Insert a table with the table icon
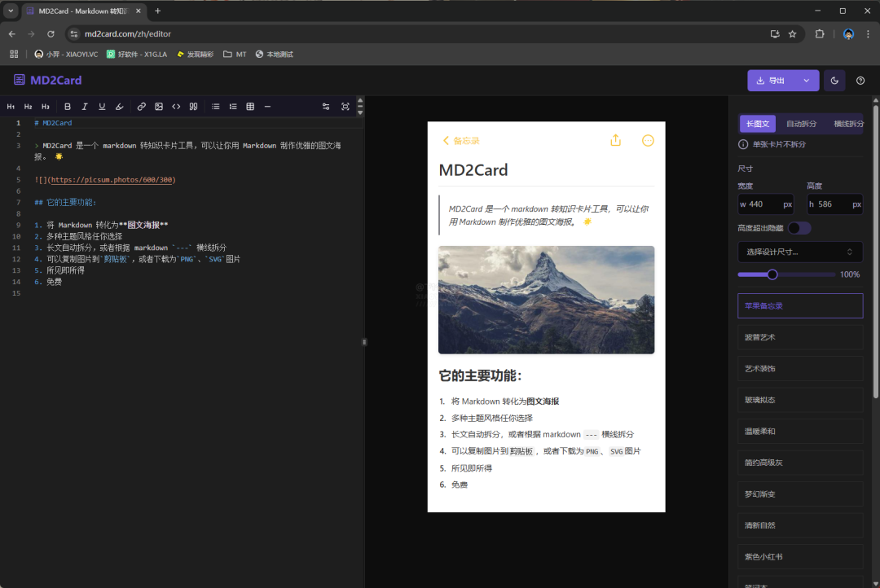 pyautogui.click(x=250, y=107)
